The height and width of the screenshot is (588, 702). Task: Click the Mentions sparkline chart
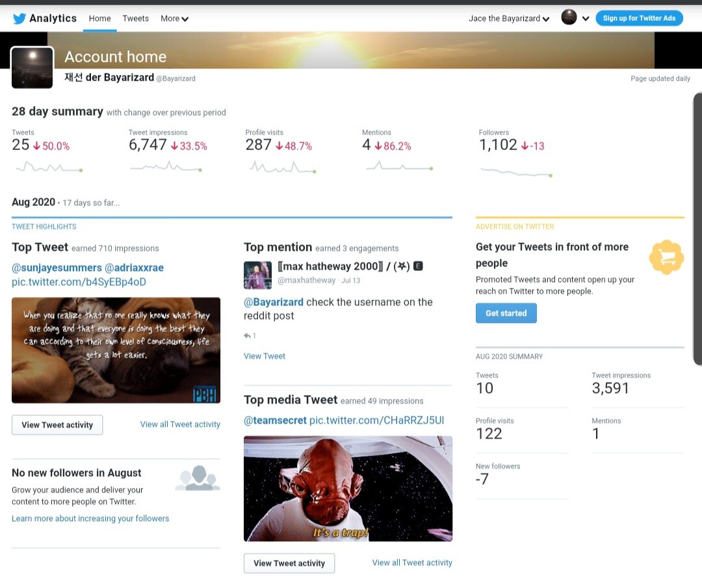coord(399,166)
